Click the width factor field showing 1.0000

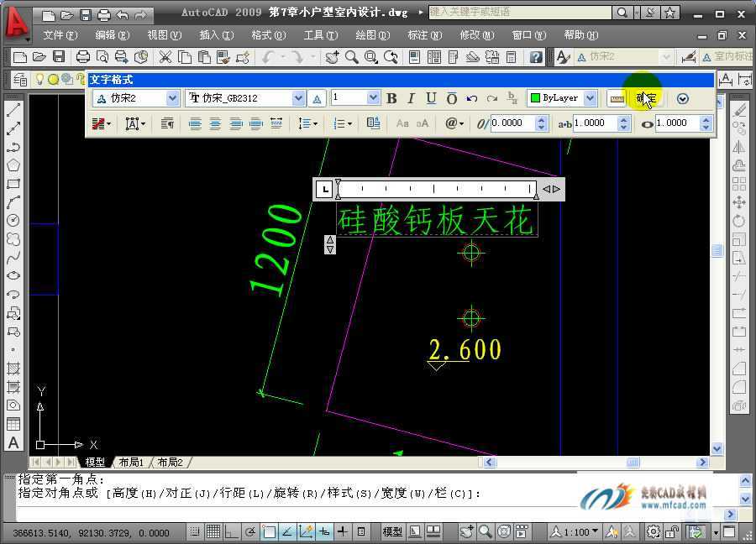(678, 123)
